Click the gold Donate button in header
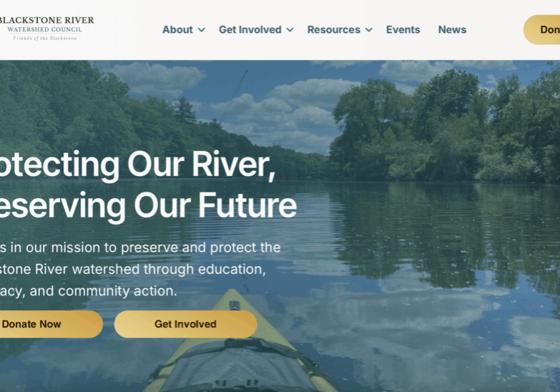The image size is (560, 392). tap(542, 29)
